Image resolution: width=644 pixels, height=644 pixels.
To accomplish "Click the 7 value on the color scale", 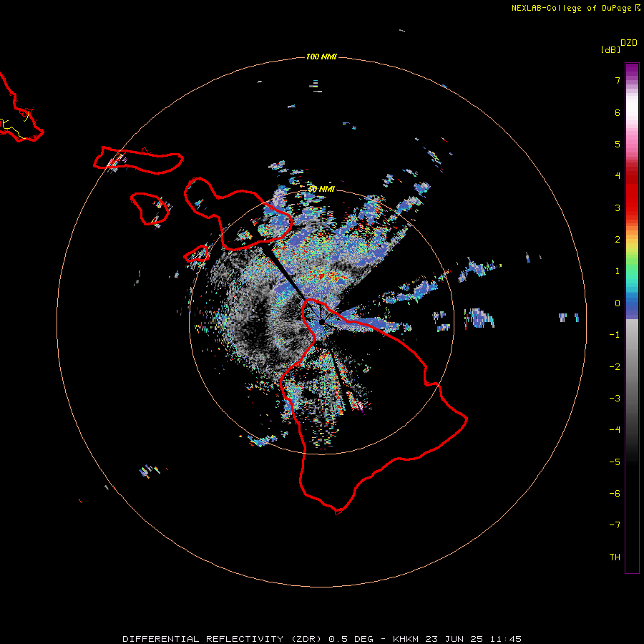I will coord(618,80).
